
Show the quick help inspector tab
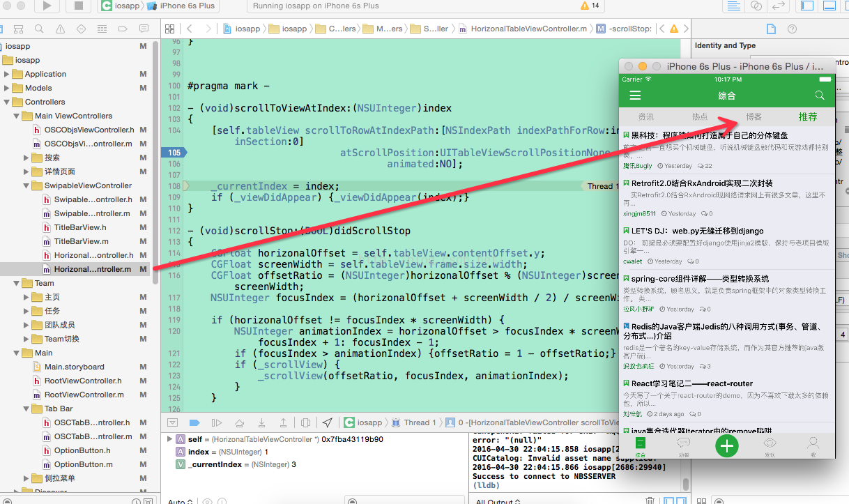[x=793, y=29]
